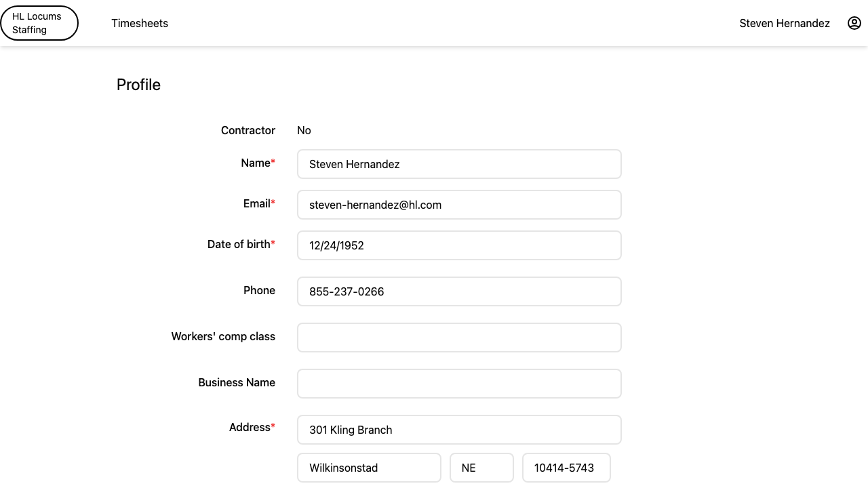This screenshot has height=488, width=868.
Task: Select the Date of birth field
Action: pos(459,245)
